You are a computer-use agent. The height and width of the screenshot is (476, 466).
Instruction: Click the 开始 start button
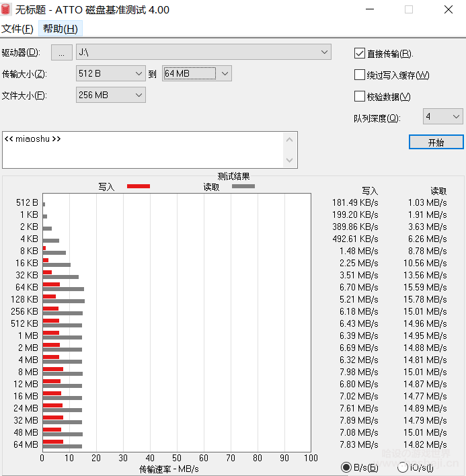436,142
